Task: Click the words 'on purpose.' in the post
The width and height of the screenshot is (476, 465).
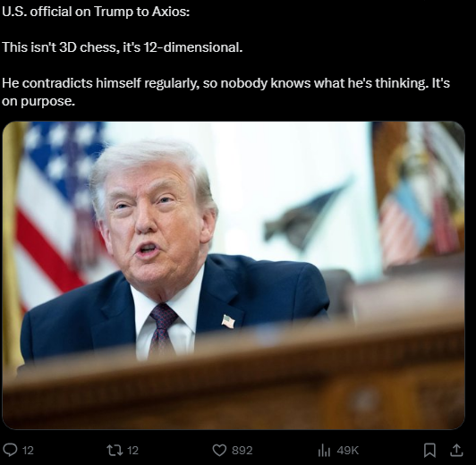Action: [38, 101]
